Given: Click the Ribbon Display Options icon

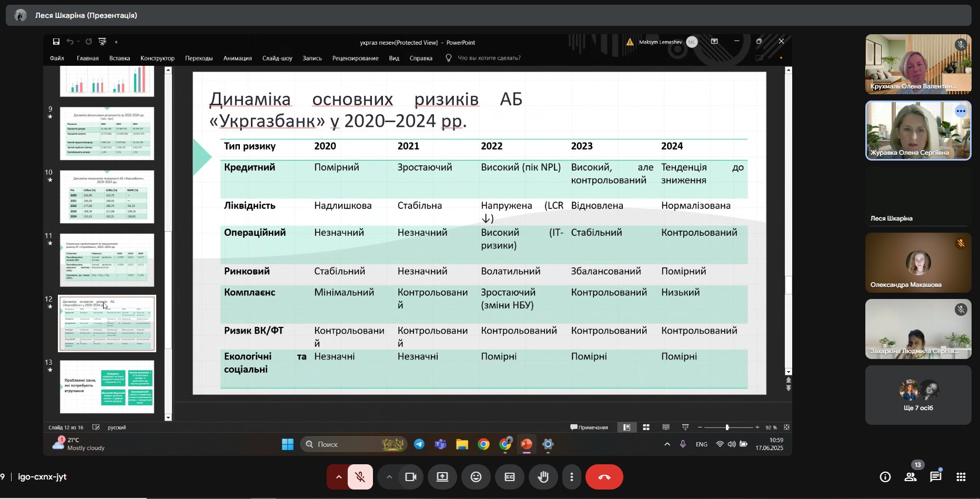Looking at the screenshot, I should [x=714, y=42].
